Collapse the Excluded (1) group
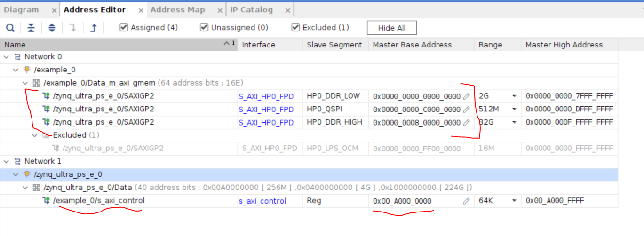The height and width of the screenshot is (236, 644). (x=35, y=135)
